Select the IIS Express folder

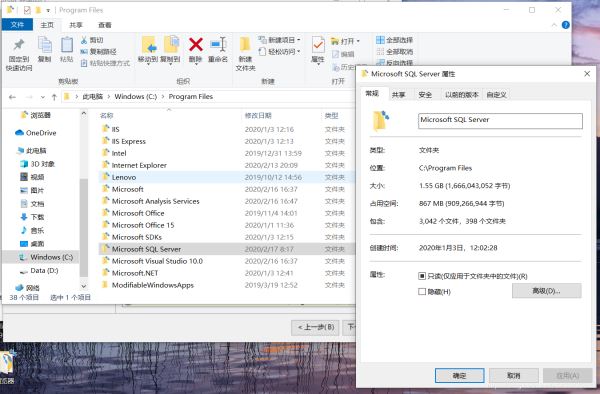tap(128, 141)
